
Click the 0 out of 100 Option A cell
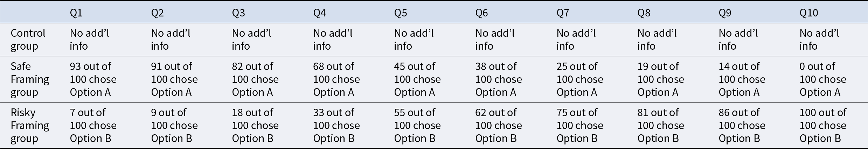pyautogui.click(x=822, y=79)
